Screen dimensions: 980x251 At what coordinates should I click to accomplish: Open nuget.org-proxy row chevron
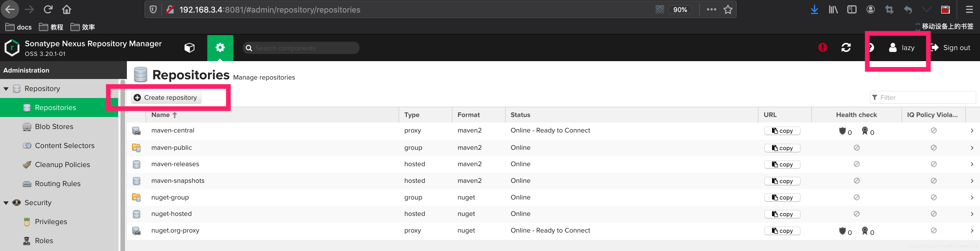click(972, 231)
